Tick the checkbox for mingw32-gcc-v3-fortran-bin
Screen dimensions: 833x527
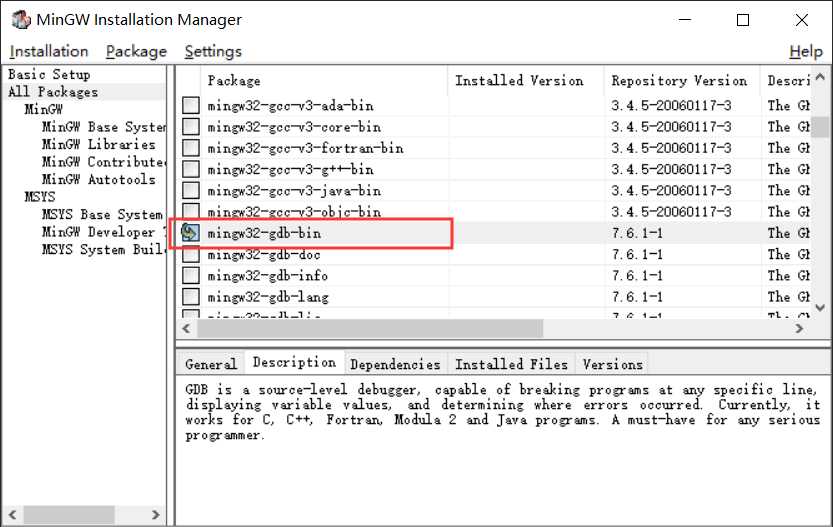[x=191, y=148]
